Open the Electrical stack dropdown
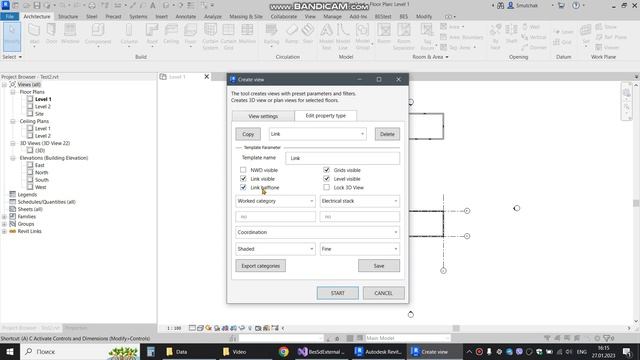The image size is (640, 360). click(x=360, y=201)
